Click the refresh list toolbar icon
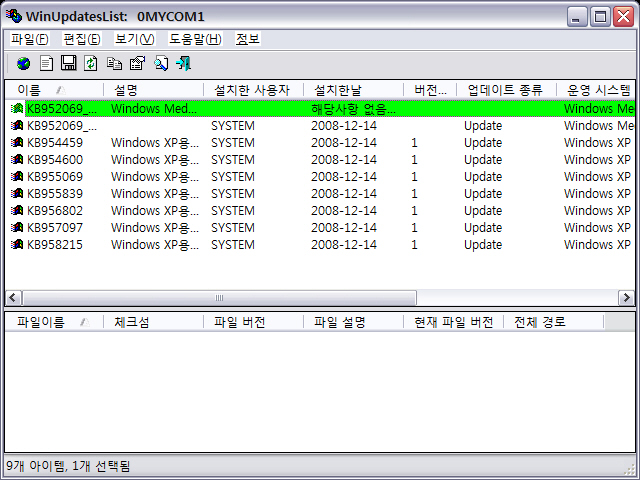 91,64
